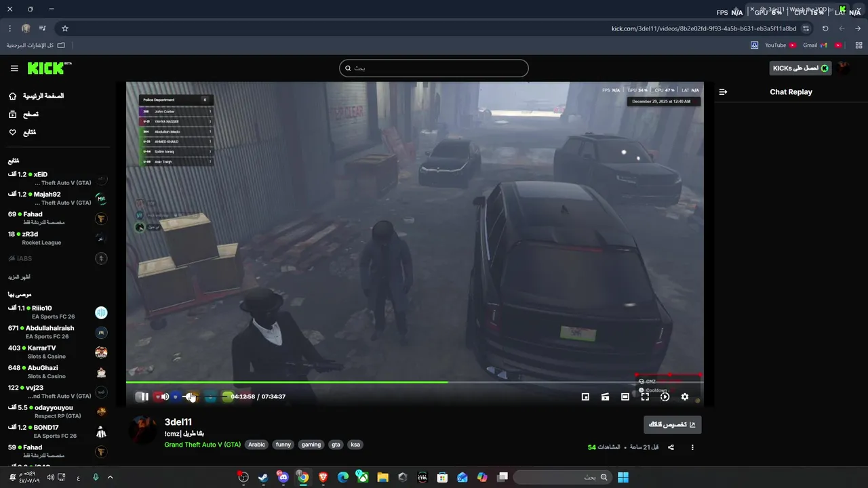Focus the Kick search box
Image resolution: width=868 pixels, height=488 pixels.
click(434, 68)
